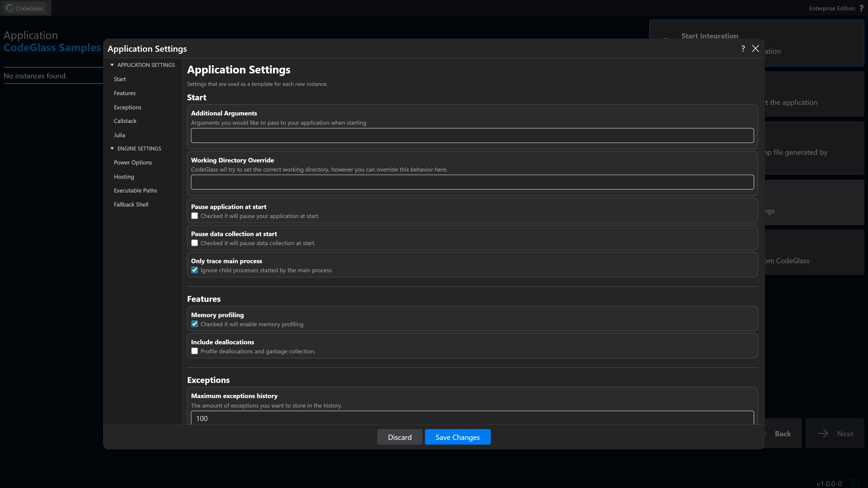Focus the Additional Arguments input field
This screenshot has width=868, height=488.
(x=472, y=135)
